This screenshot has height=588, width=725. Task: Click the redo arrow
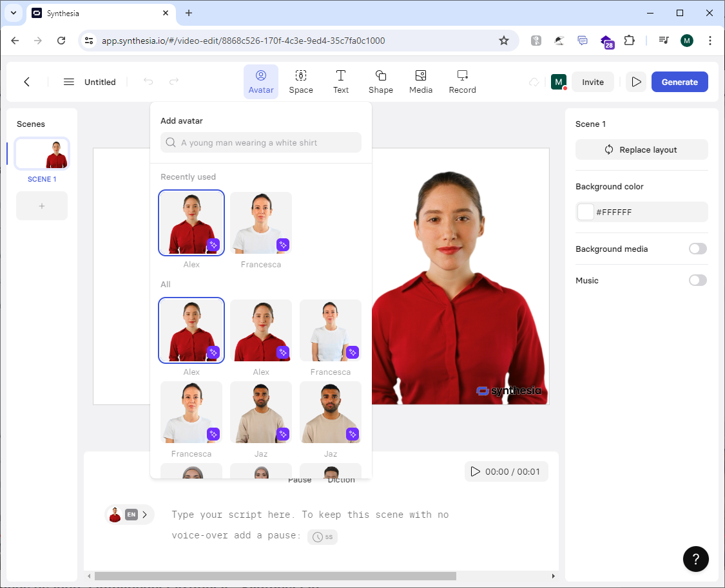[174, 81]
